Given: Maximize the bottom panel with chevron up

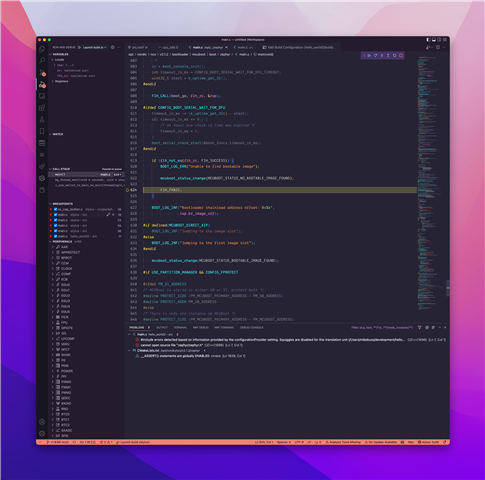Looking at the screenshot, I should click(439, 328).
